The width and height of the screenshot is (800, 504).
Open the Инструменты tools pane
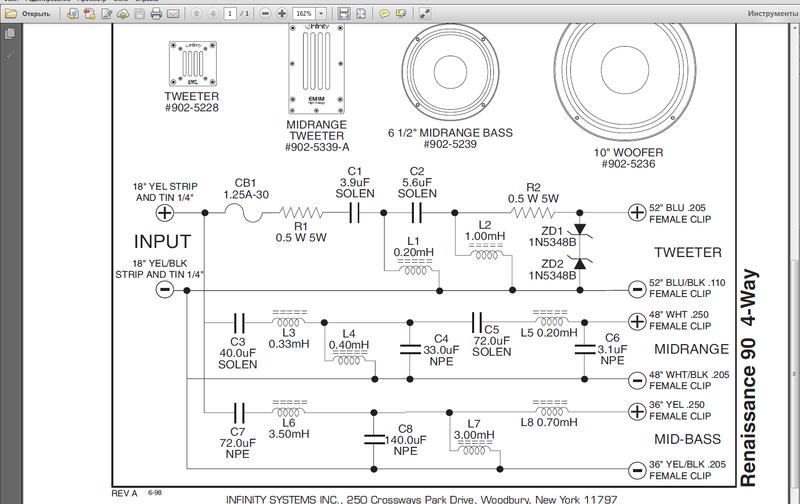pyautogui.click(x=773, y=14)
